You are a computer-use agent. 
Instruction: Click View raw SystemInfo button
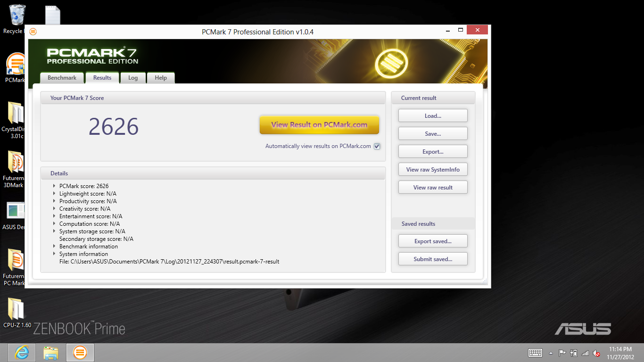point(433,169)
